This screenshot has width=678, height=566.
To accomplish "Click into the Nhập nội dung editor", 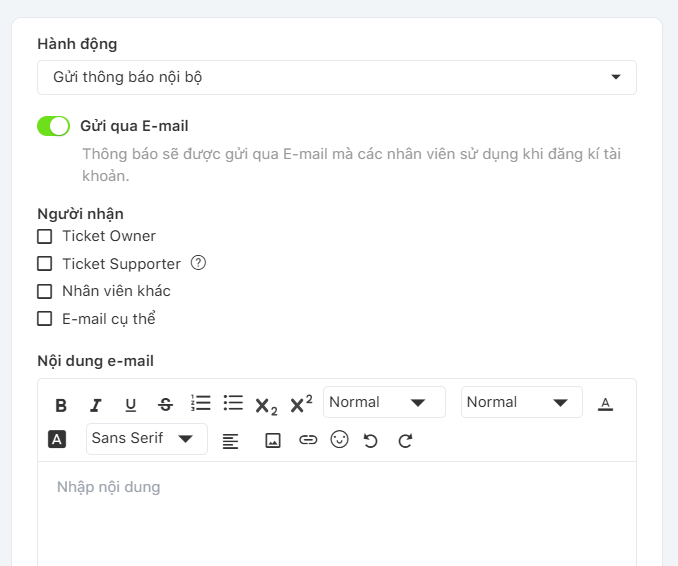I will point(337,510).
